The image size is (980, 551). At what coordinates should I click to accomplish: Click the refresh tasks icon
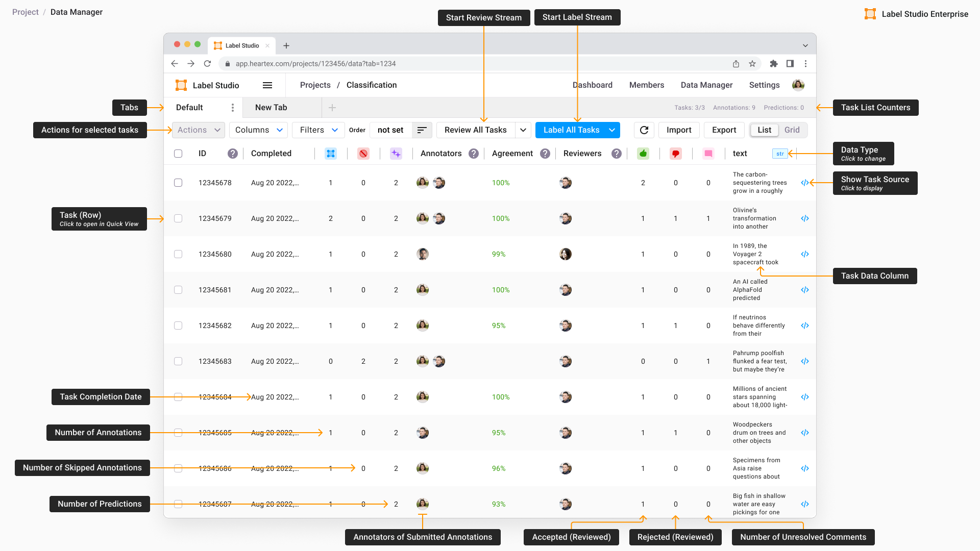[644, 130]
